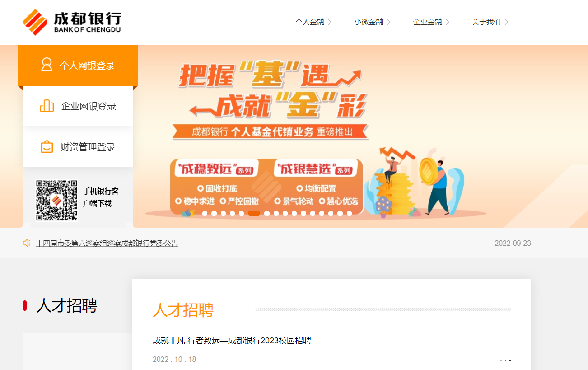Select the second carousel indicator dot
This screenshot has width=588, height=370.
[x=214, y=214]
